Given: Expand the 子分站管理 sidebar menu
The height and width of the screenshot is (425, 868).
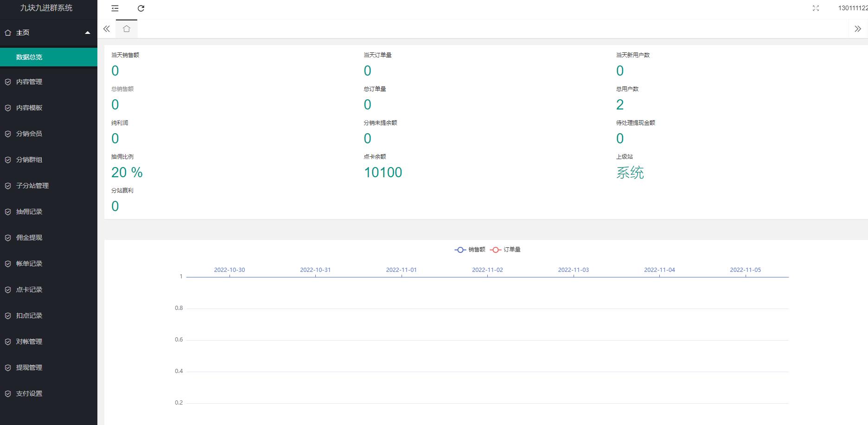Looking at the screenshot, I should pyautogui.click(x=32, y=186).
